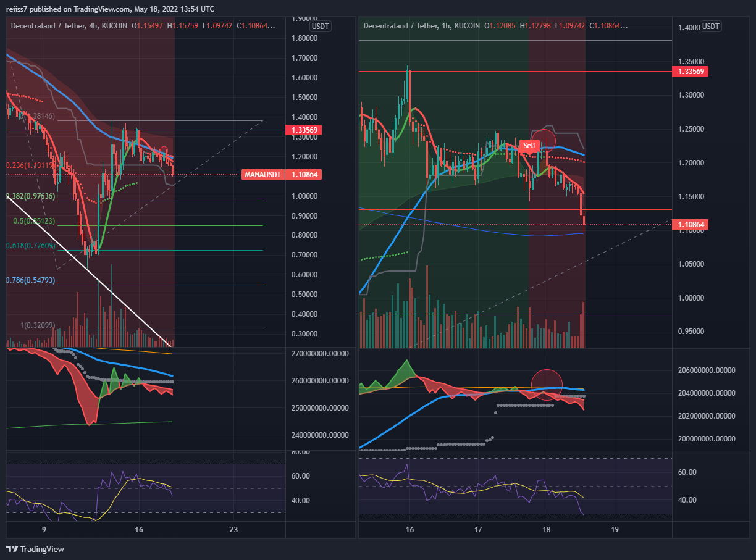Click date 19 on the 1h time axis

(615, 530)
